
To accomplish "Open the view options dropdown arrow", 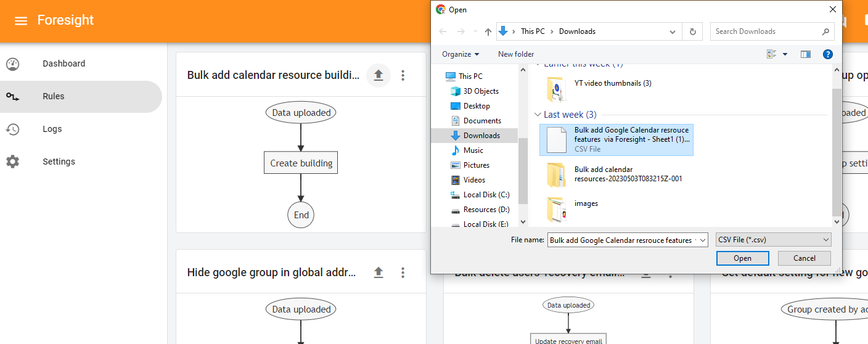I will point(785,54).
